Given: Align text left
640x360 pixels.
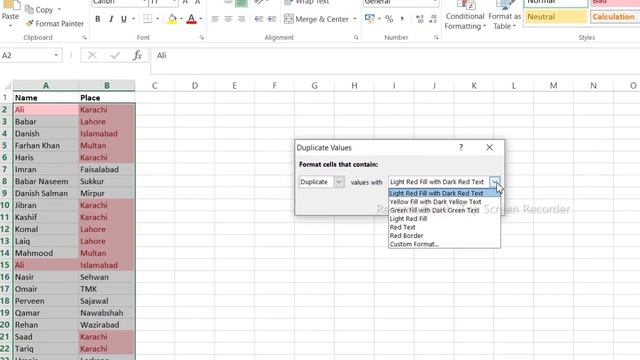Looking at the screenshot, I should pos(215,19).
